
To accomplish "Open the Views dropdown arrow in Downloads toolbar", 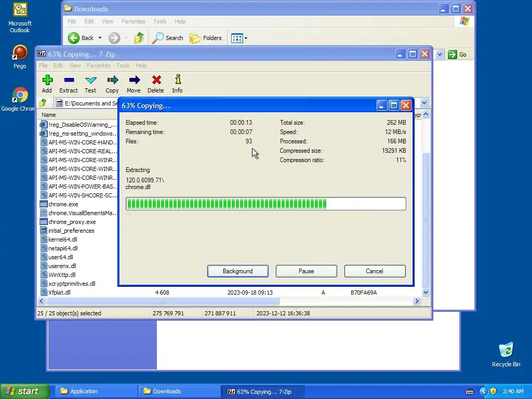I will coord(246,38).
